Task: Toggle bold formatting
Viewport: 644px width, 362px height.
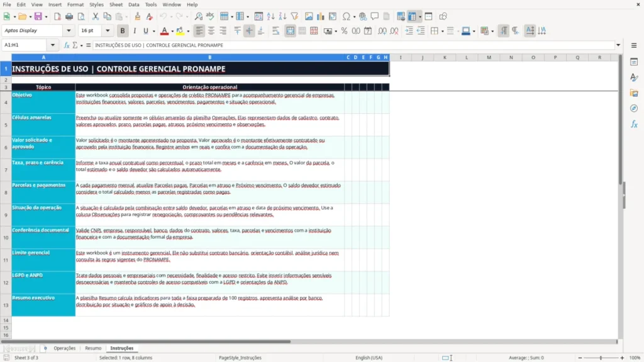Action: (123, 31)
